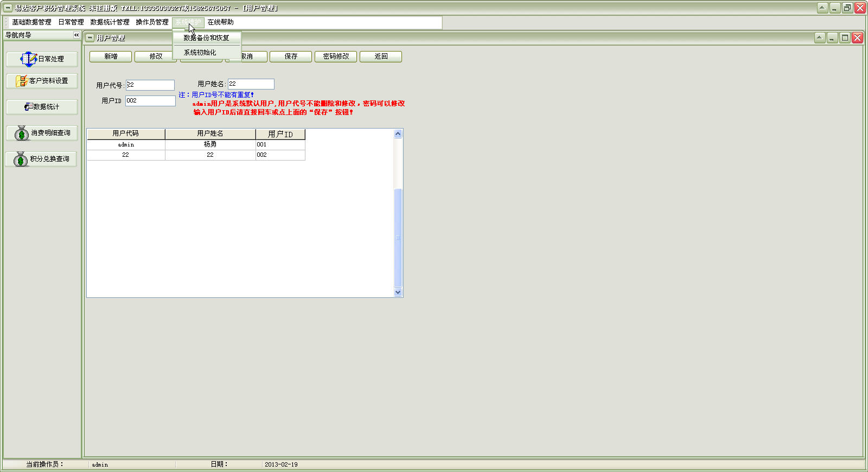Viewport: 868px width, 472px height.
Task: Click the 密码修改 button
Action: click(336, 56)
